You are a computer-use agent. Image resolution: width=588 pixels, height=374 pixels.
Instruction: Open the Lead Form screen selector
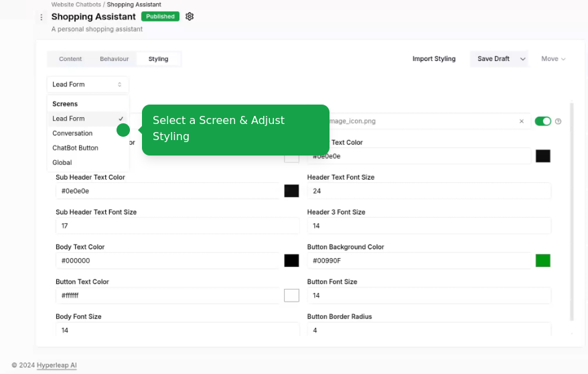[87, 84]
